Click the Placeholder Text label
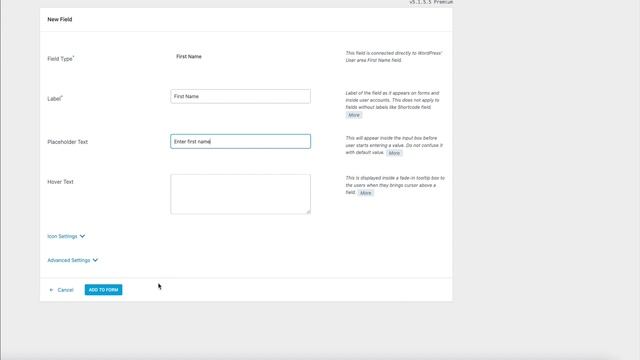 click(x=67, y=142)
